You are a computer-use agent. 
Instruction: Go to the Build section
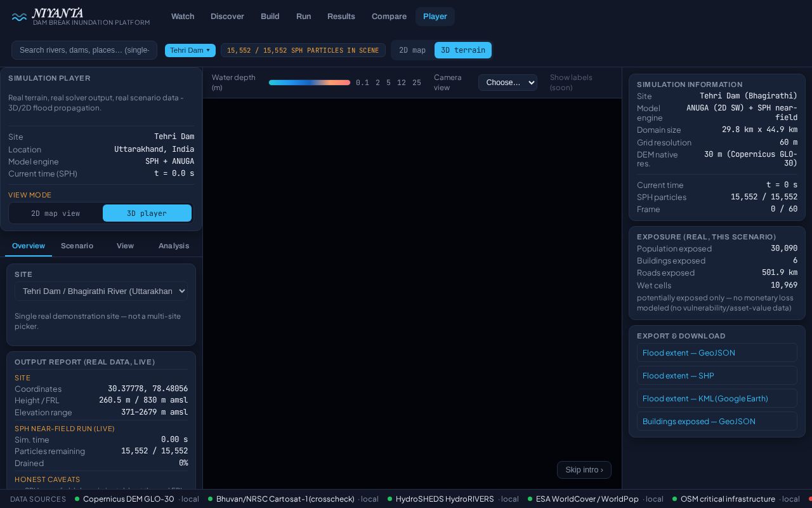pyautogui.click(x=270, y=17)
